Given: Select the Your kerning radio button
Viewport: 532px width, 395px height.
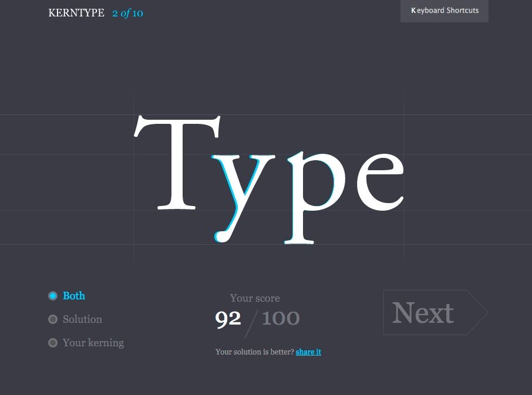Looking at the screenshot, I should [53, 343].
